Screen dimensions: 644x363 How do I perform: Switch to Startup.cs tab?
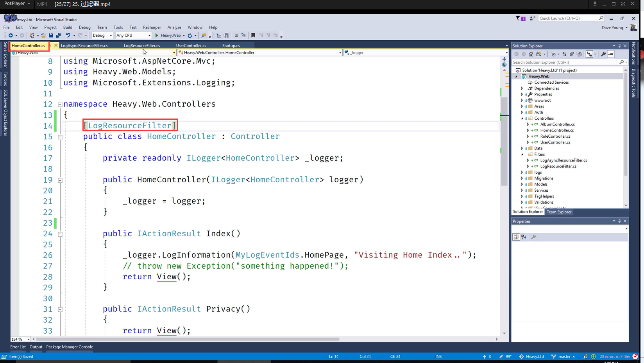(231, 46)
